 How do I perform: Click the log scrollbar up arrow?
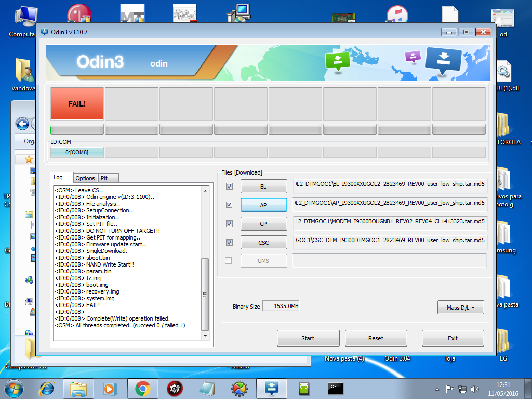click(205, 191)
